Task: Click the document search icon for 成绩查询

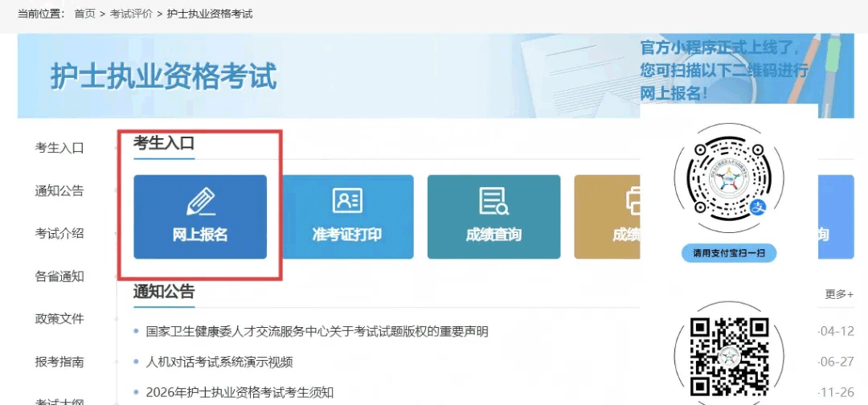Action: [493, 201]
